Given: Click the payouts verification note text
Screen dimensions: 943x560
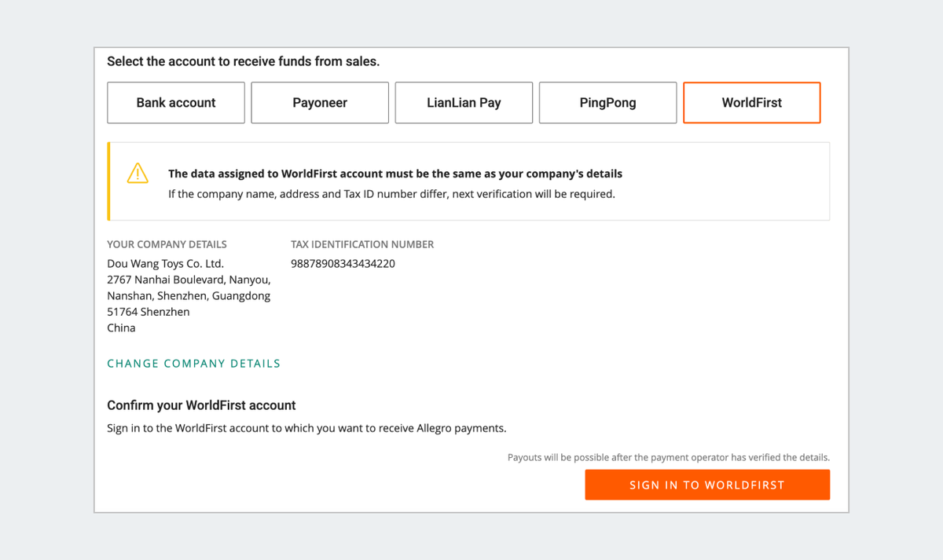Looking at the screenshot, I should tap(668, 457).
